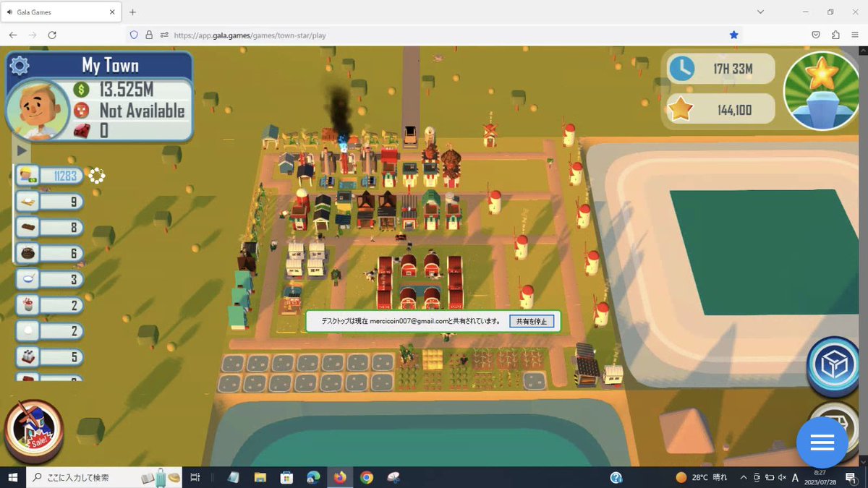Screen dimensions: 868x488
Task: Click the URL address bar
Action: point(434,35)
